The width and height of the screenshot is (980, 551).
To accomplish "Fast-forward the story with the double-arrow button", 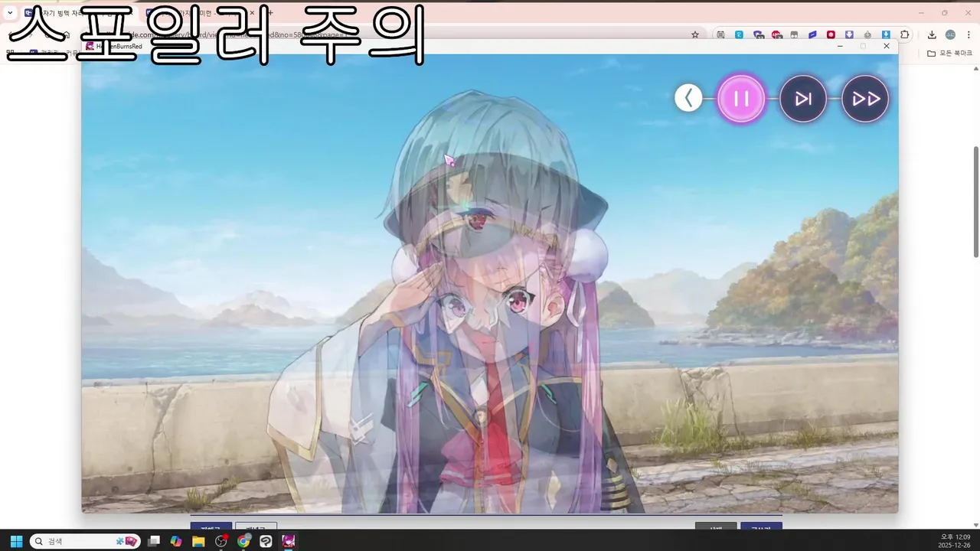I will (865, 99).
